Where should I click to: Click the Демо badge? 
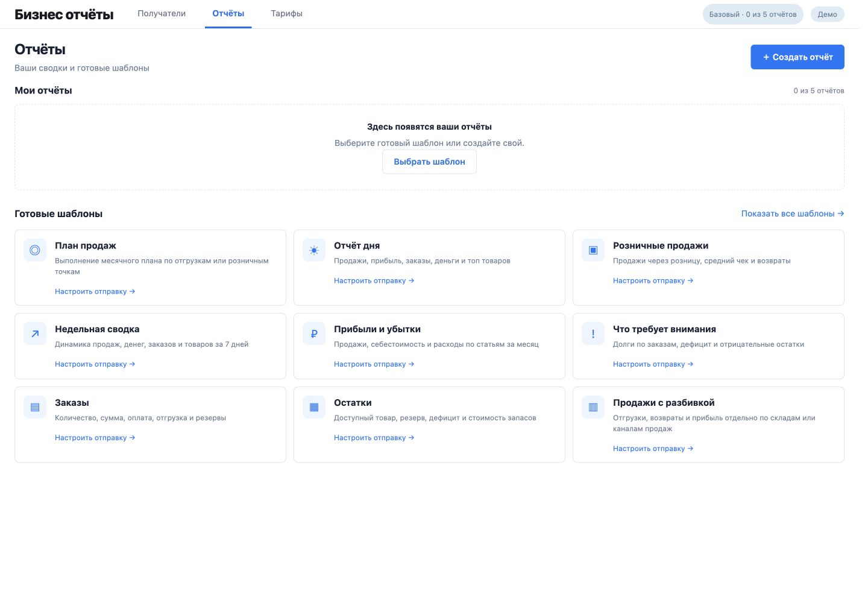point(828,14)
